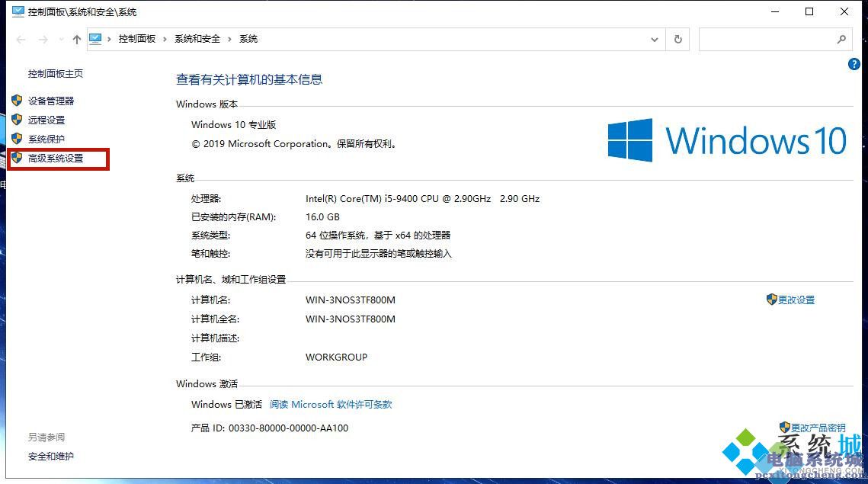Refresh the system page
Image resolution: width=868 pixels, height=484 pixels.
678,40
